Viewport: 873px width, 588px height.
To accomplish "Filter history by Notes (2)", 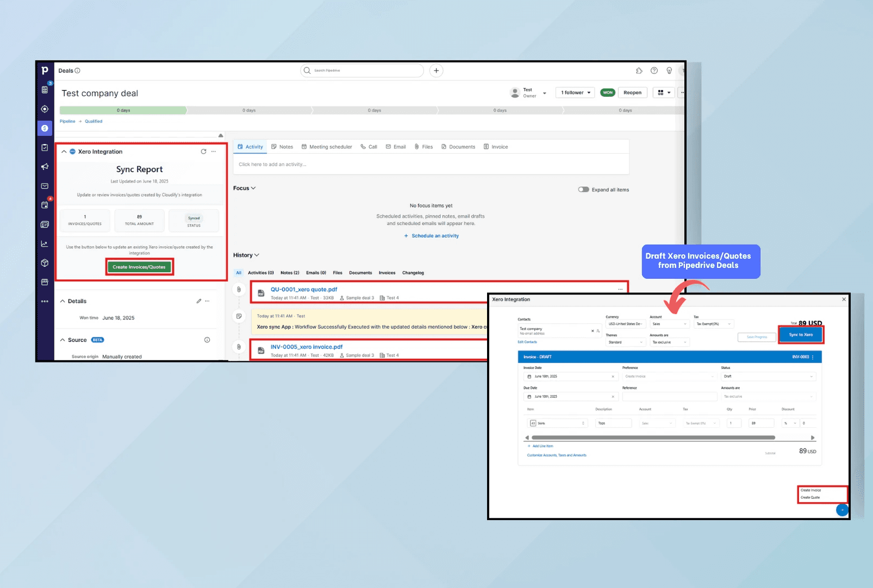I will point(290,273).
